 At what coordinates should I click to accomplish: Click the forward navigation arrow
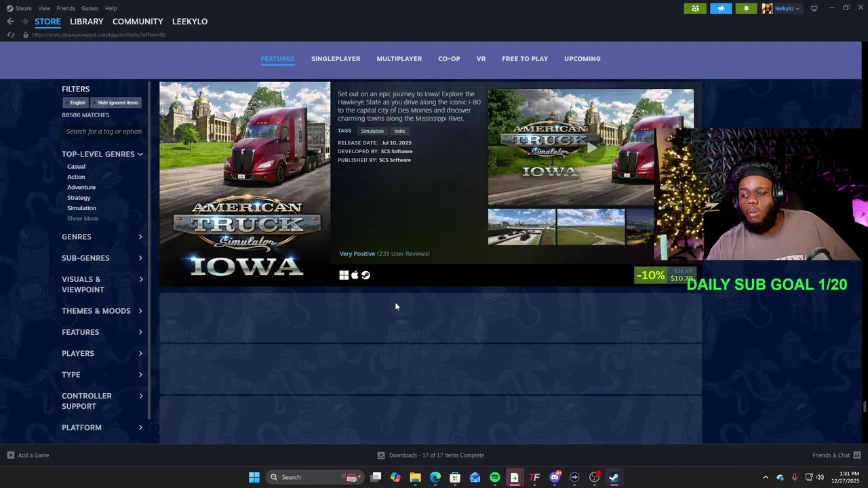(24, 22)
